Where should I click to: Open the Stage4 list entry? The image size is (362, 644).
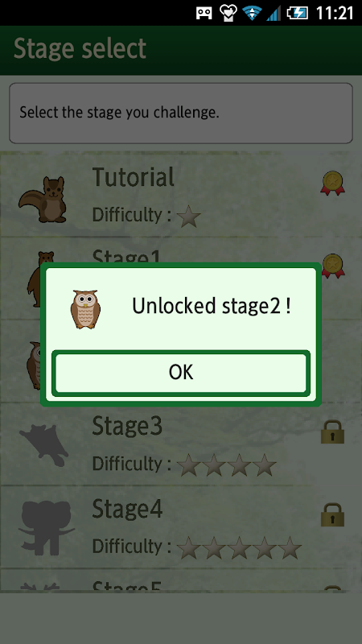point(181,527)
